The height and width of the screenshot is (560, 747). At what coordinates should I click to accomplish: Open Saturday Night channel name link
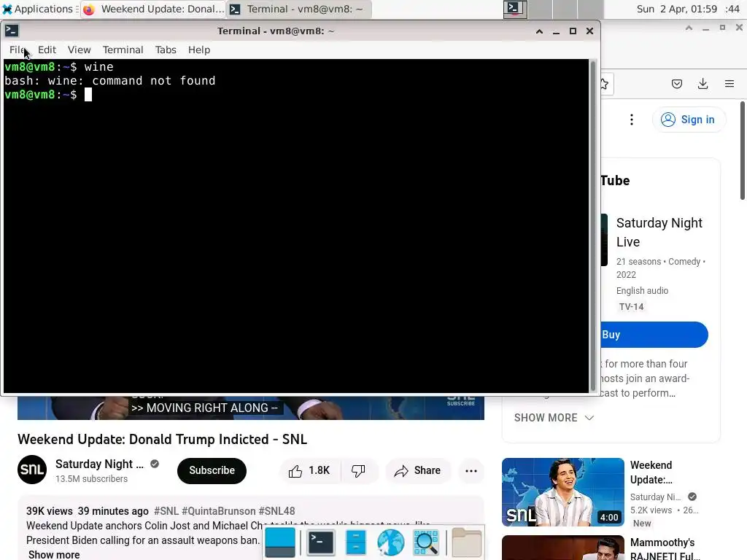coord(99,464)
